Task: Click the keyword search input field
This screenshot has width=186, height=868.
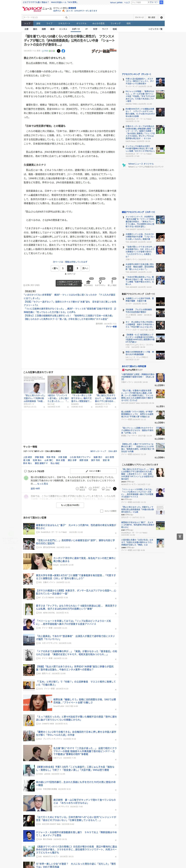Action: [x=43, y=17]
